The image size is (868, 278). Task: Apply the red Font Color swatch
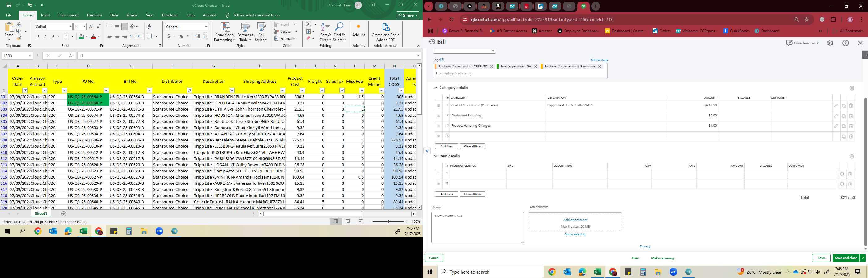tap(93, 36)
